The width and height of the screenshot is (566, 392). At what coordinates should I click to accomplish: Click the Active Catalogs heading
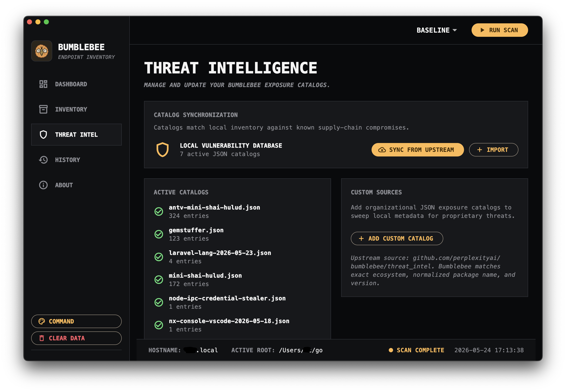[181, 192]
